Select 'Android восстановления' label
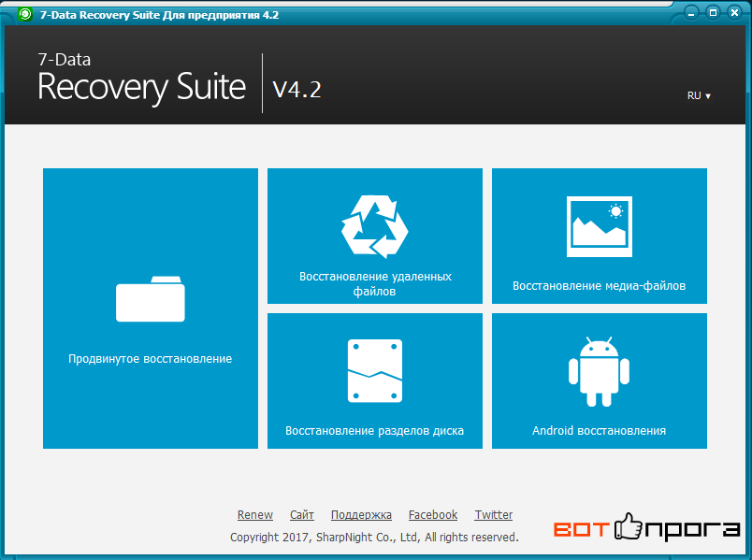 (x=599, y=431)
